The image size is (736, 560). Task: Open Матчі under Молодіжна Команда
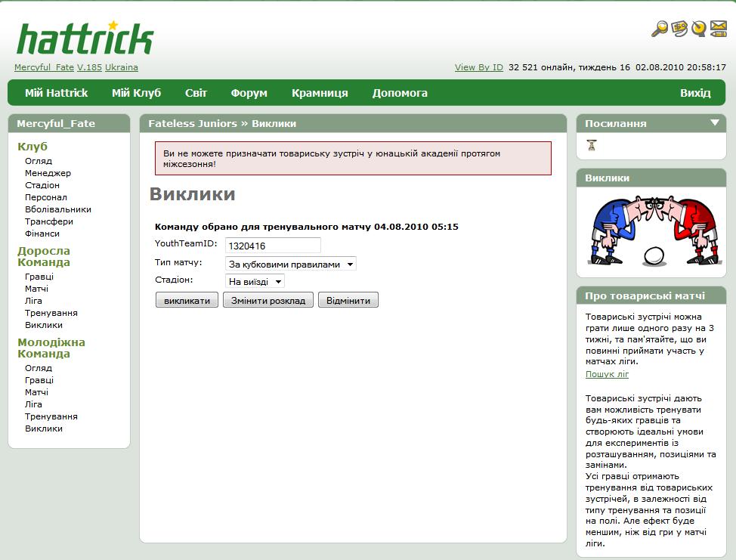coord(36,392)
